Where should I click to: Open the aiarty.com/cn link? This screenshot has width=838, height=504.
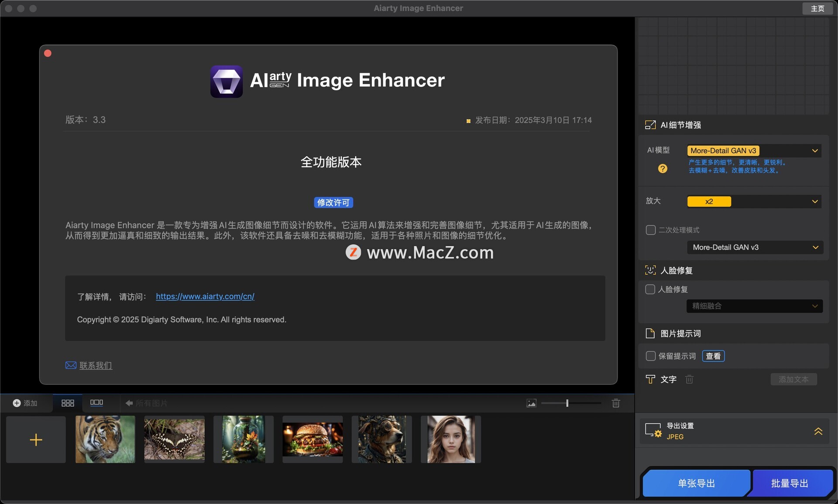pyautogui.click(x=205, y=296)
